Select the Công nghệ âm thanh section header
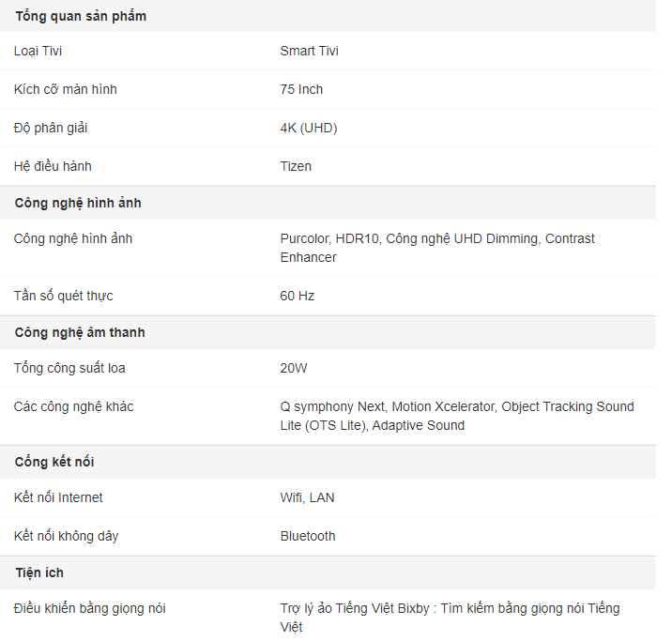Screen dimensions: 672x641 click(x=80, y=332)
